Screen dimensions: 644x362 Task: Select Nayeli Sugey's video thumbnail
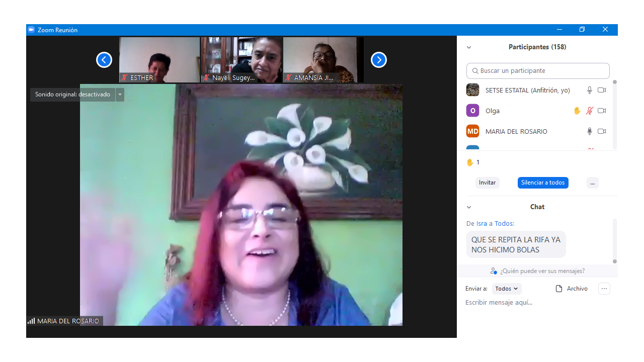(x=242, y=60)
